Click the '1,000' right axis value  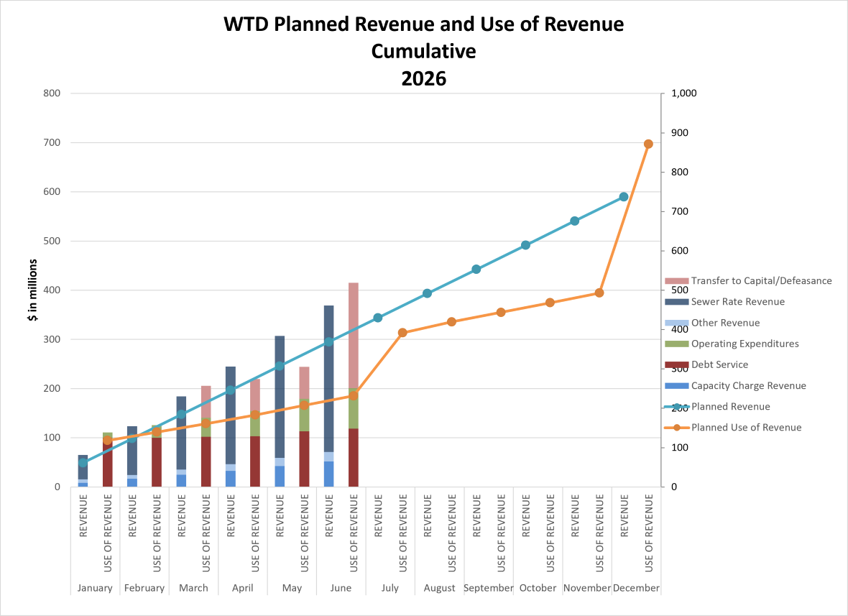pos(684,93)
